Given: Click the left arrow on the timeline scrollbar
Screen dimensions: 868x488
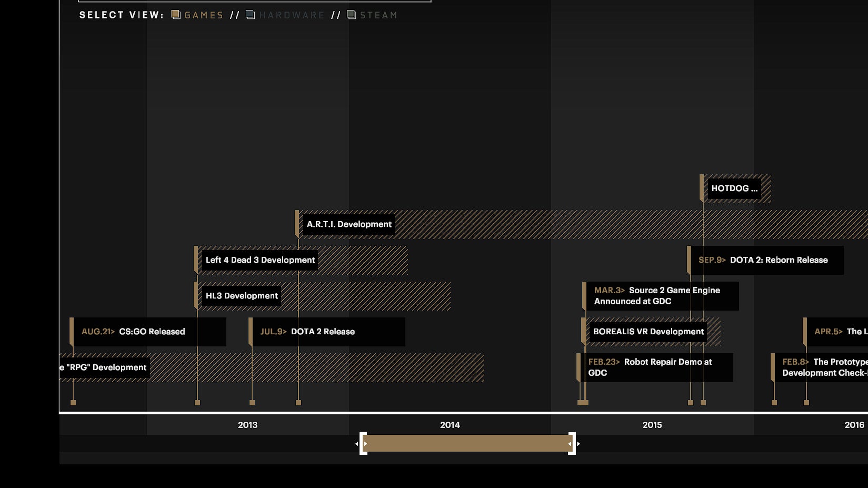Looking at the screenshot, I should click(x=356, y=444).
